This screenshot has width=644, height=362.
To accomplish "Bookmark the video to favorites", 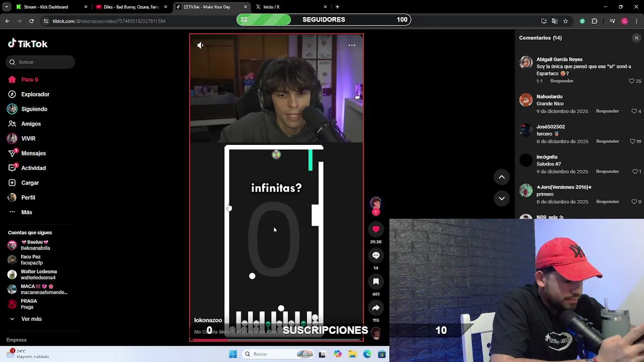I will pos(376,282).
